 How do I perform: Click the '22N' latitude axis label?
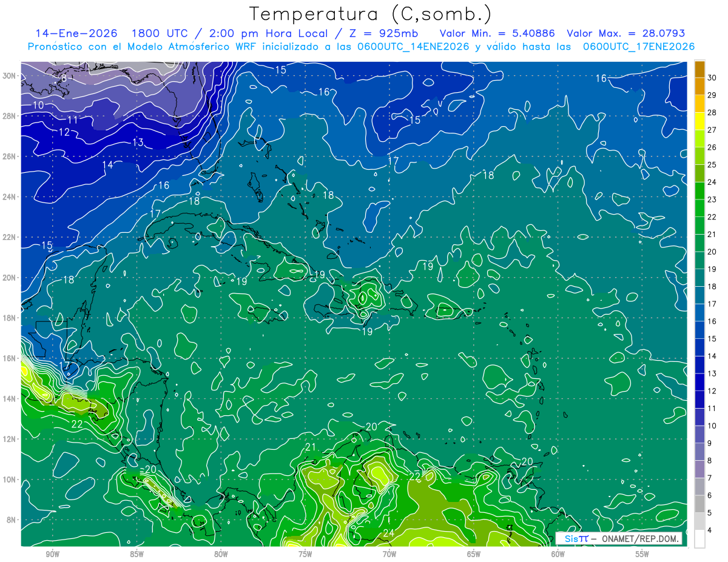(8, 237)
